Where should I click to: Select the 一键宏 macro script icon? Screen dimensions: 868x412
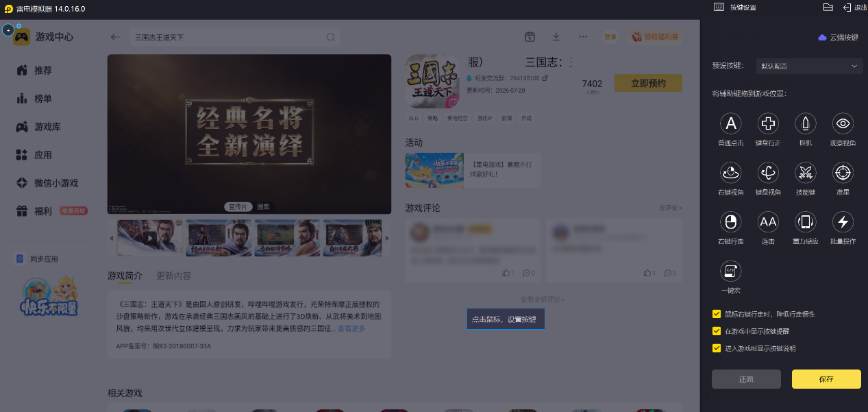pos(731,271)
